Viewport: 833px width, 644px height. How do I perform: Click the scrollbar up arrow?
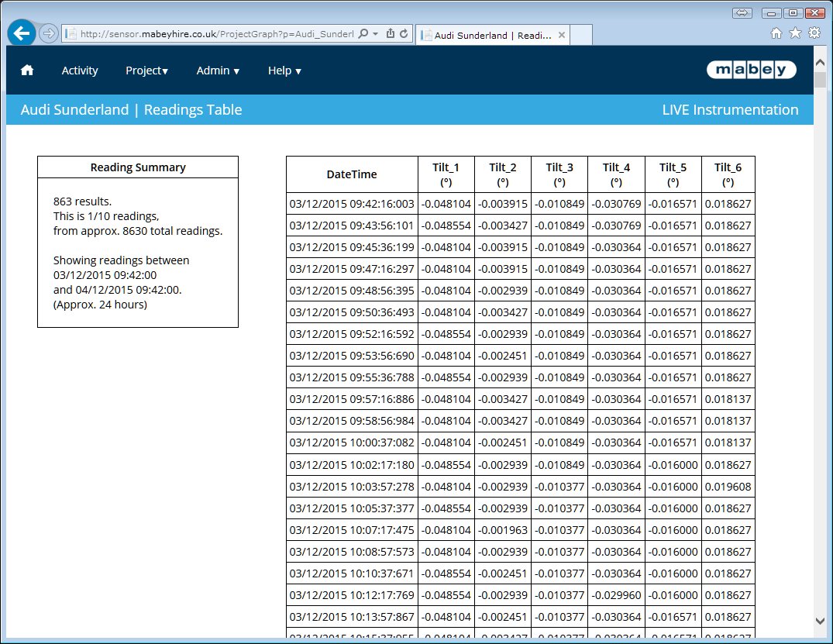pyautogui.click(x=820, y=63)
